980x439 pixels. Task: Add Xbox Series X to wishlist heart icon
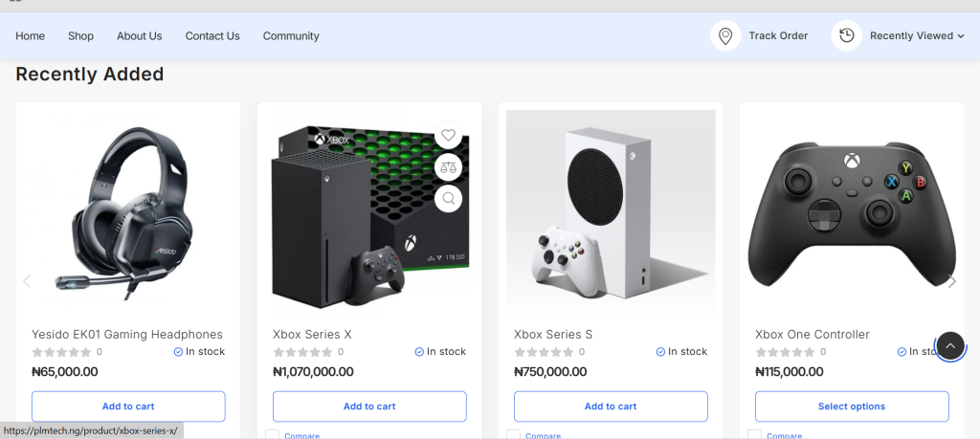pos(448,135)
